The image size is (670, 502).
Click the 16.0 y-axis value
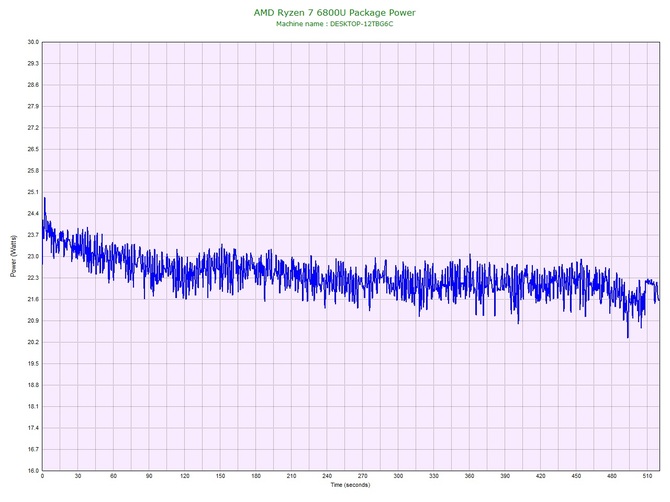tap(33, 470)
